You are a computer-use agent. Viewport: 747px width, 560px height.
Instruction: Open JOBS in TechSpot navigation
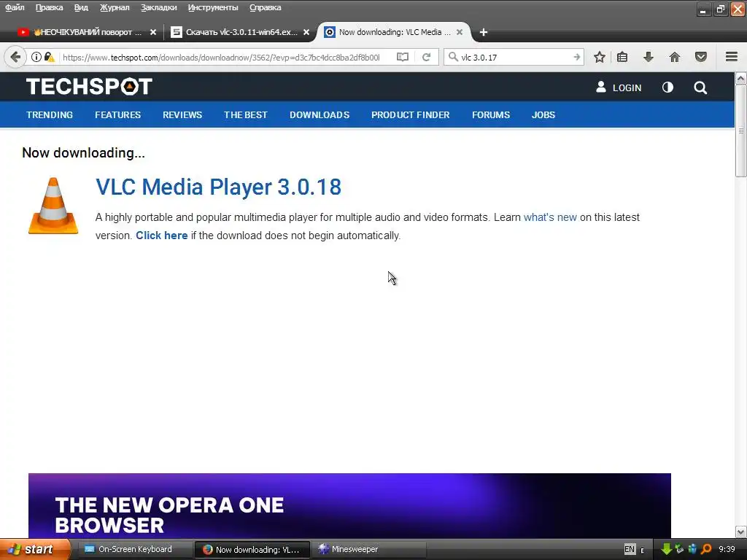543,114
